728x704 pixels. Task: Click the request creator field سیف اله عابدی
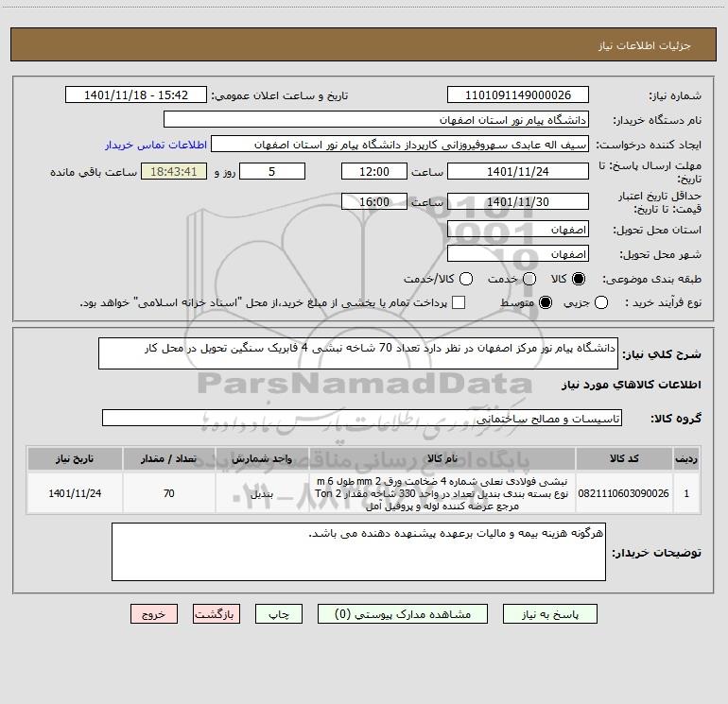pyautogui.click(x=400, y=145)
